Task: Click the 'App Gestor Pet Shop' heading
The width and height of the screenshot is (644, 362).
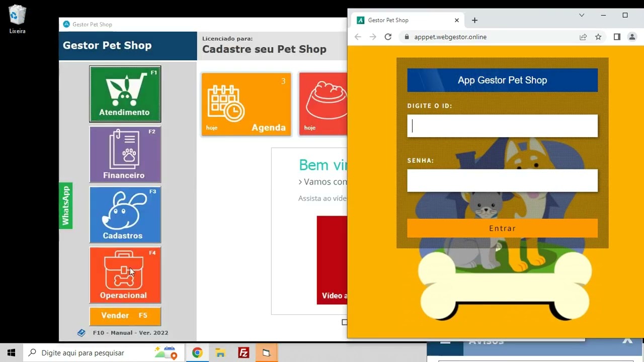Action: 503,80
